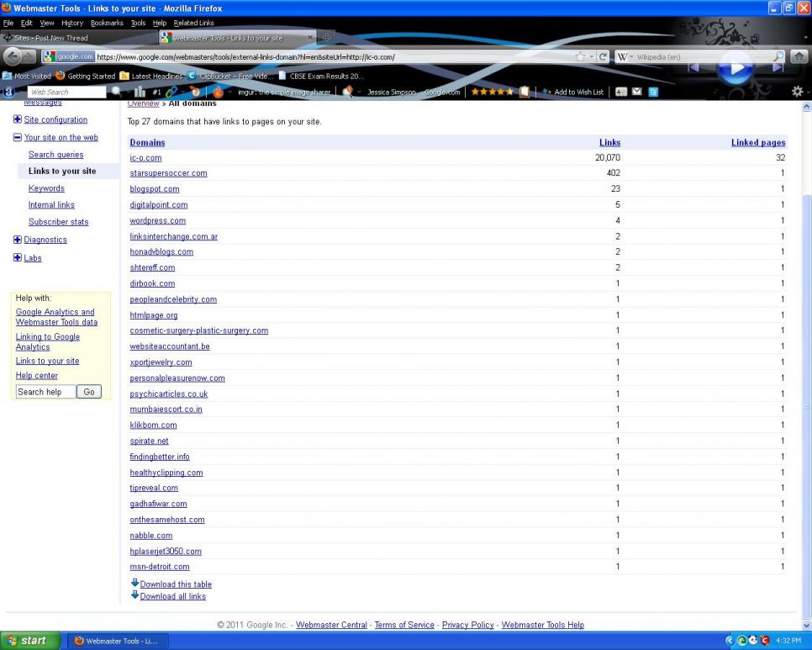The width and height of the screenshot is (812, 650).
Task: Open the toolbar settings gear
Action: click(797, 92)
